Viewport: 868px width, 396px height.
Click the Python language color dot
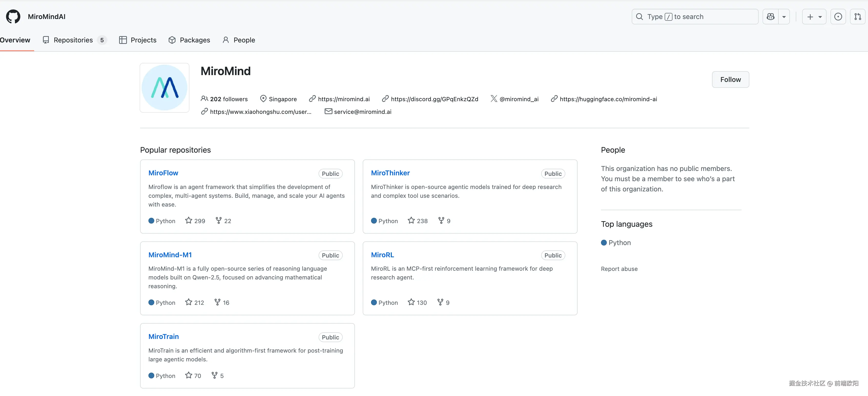[x=604, y=243]
